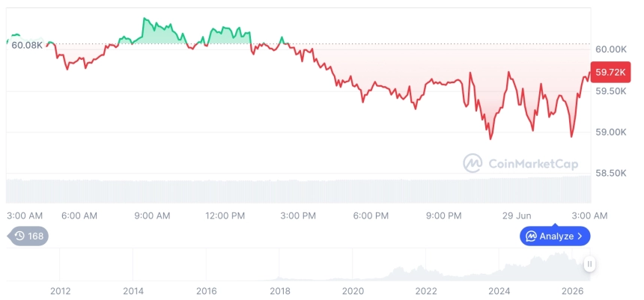Click the 60.00K price axis label
Image resolution: width=644 pixels, height=300 pixels.
coord(611,49)
